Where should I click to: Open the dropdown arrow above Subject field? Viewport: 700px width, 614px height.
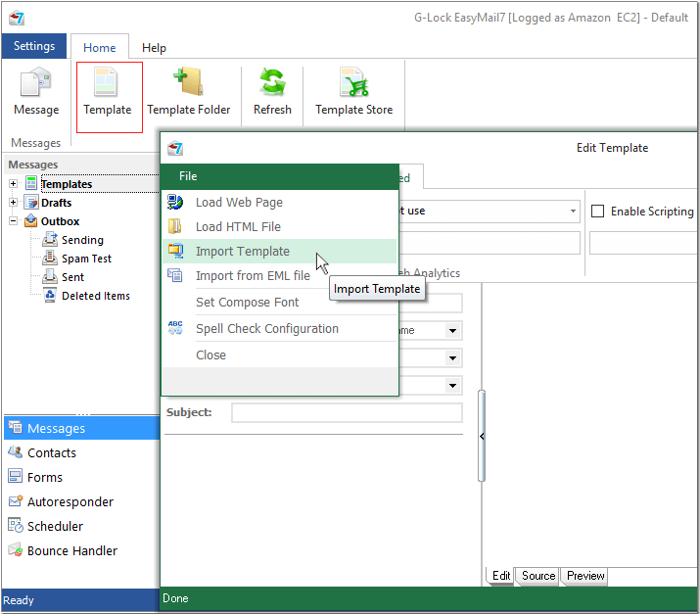pos(452,386)
